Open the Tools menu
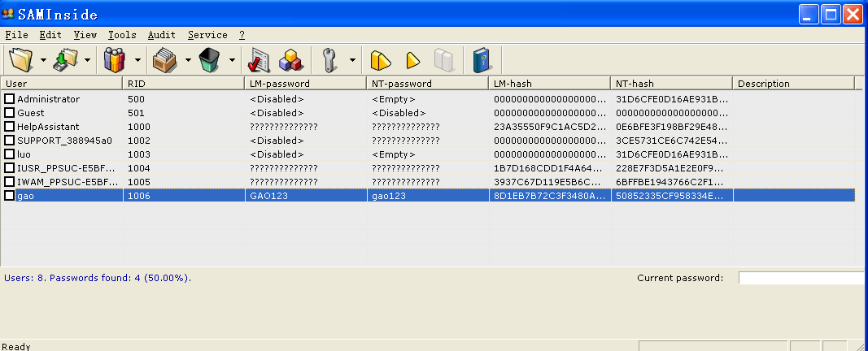 (x=122, y=35)
